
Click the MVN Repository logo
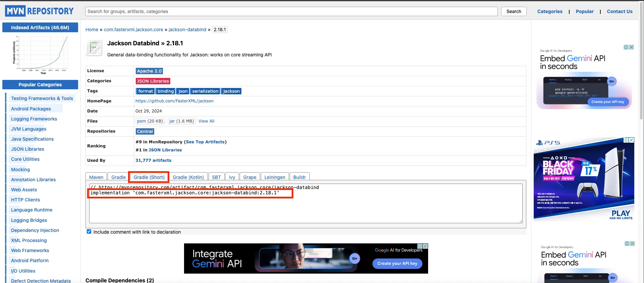(40, 11)
